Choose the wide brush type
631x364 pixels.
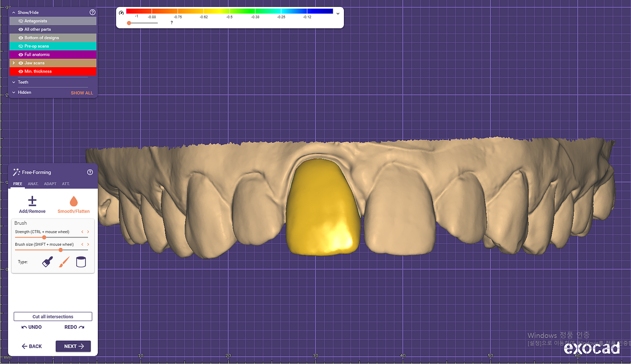pos(46,262)
